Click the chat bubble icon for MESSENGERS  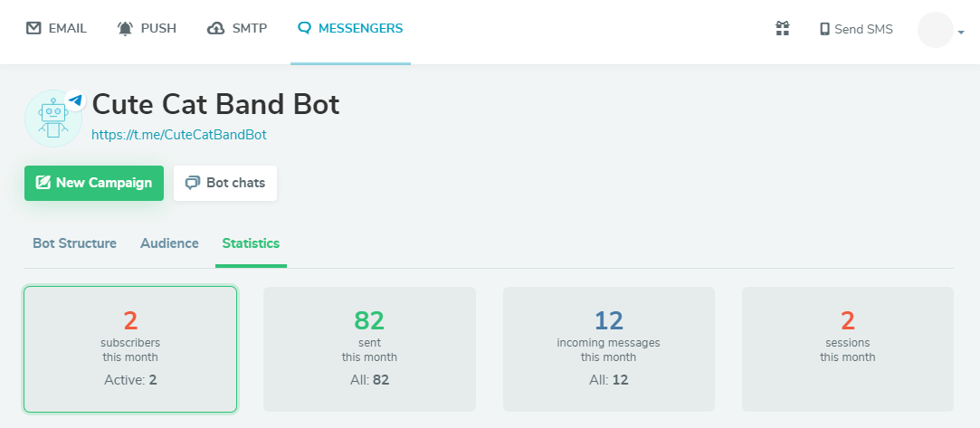304,28
